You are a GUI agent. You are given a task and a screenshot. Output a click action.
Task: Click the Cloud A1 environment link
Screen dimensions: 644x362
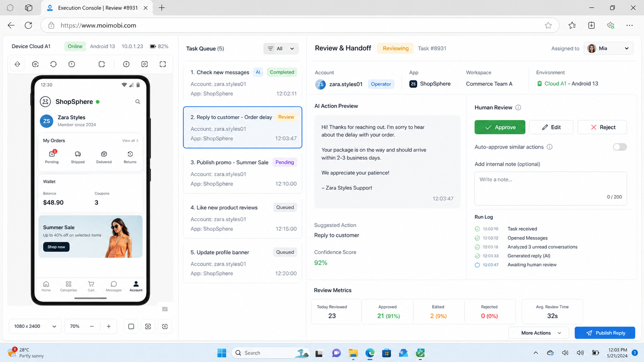(555, 84)
